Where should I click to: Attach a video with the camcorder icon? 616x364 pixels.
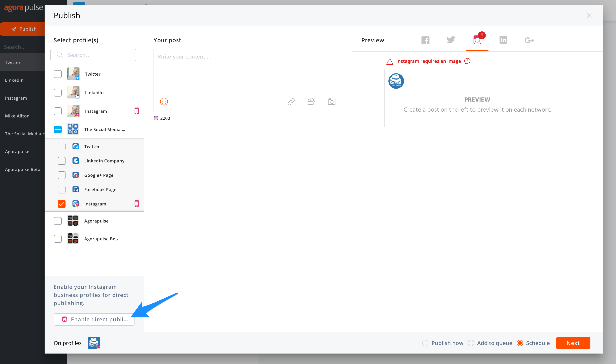click(x=311, y=101)
